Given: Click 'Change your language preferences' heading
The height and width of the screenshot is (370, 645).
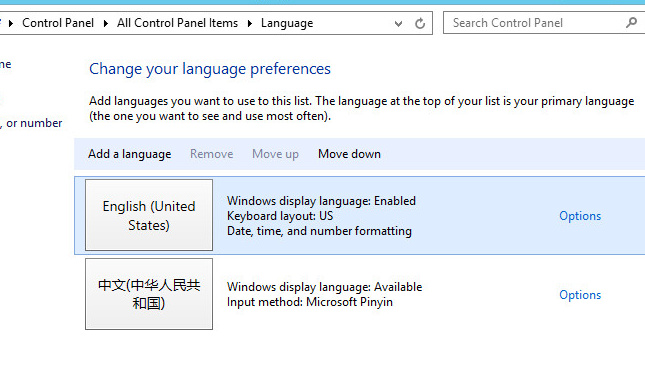Looking at the screenshot, I should [x=210, y=69].
